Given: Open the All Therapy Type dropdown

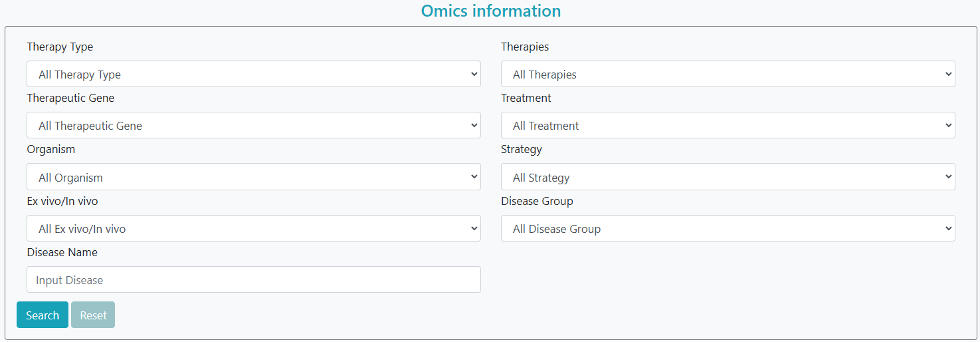Looking at the screenshot, I should click(254, 74).
